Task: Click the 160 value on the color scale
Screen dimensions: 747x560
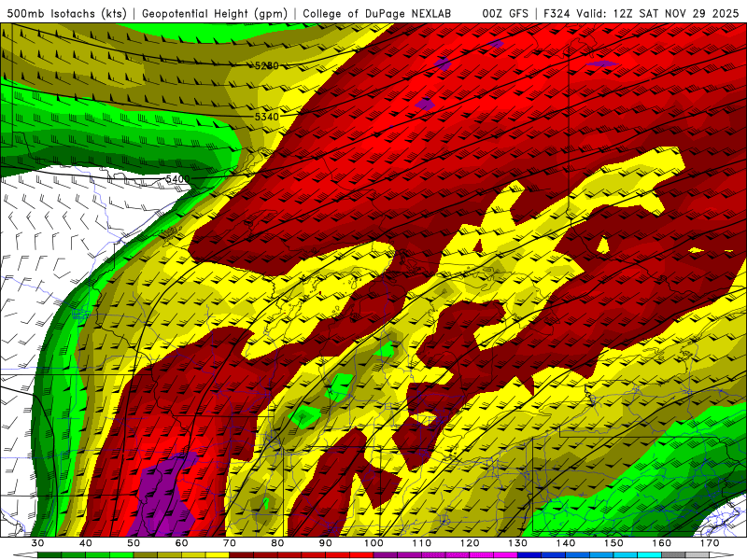Action: click(x=662, y=543)
